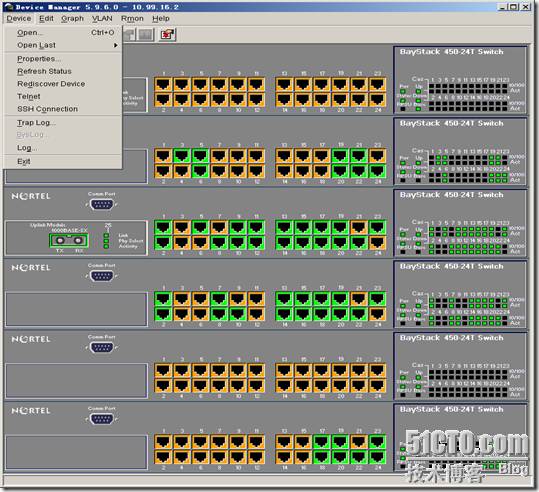Viewport: 539px width, 492px height.
Task: Click the LED panel of the uplink-module unit
Action: click(460, 223)
